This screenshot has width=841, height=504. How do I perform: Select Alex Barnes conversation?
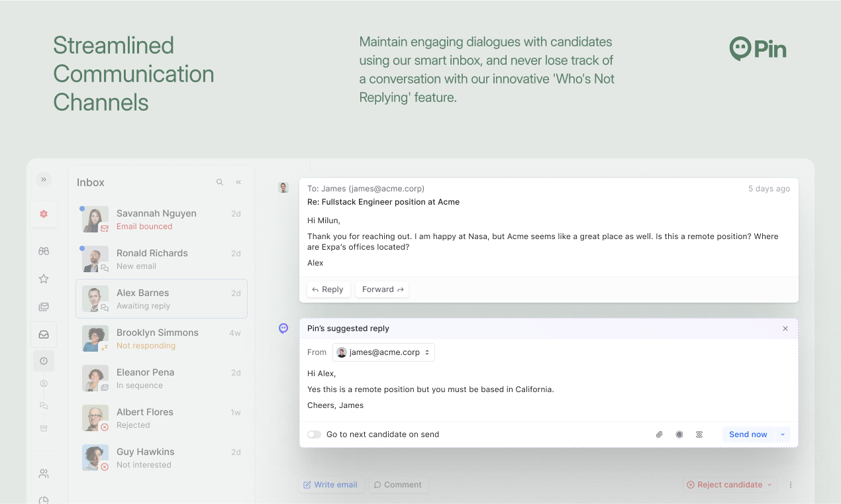click(162, 299)
